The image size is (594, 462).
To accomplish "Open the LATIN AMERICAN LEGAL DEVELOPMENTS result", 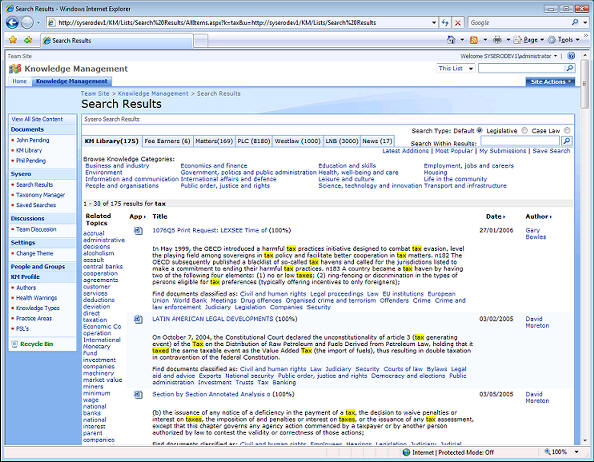I will [x=213, y=319].
